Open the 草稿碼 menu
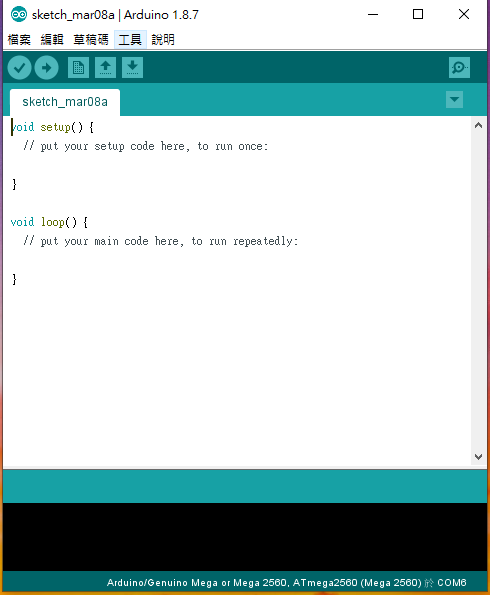 coord(91,39)
